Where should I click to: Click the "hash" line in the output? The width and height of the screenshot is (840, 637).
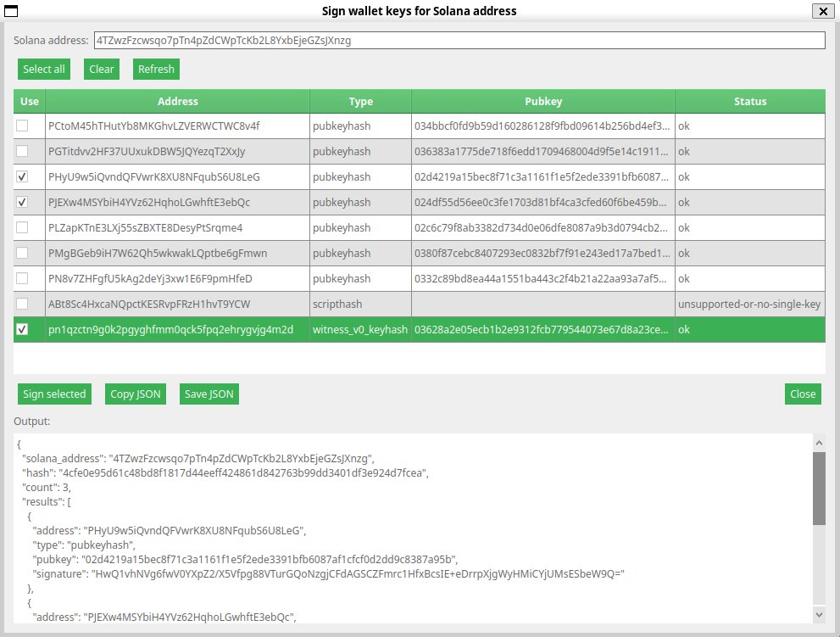225,473
